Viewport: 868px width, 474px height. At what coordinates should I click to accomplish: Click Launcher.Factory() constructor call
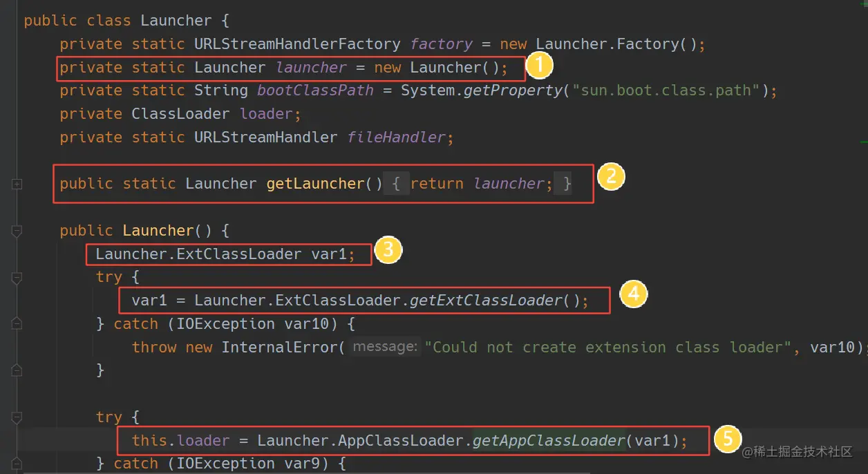point(616,44)
